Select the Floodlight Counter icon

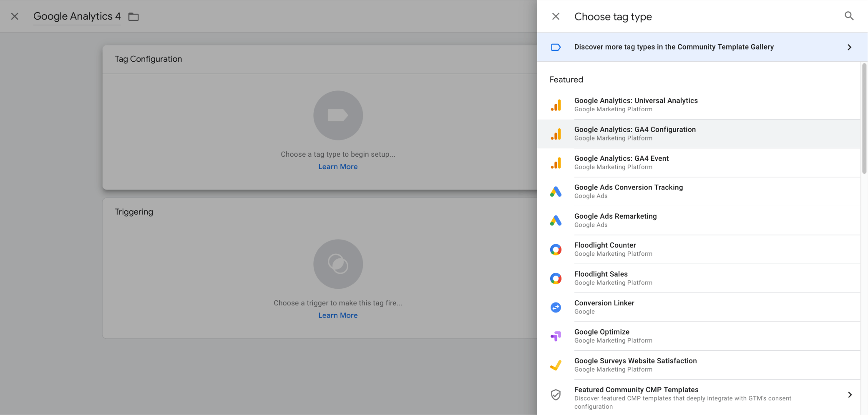pos(556,249)
